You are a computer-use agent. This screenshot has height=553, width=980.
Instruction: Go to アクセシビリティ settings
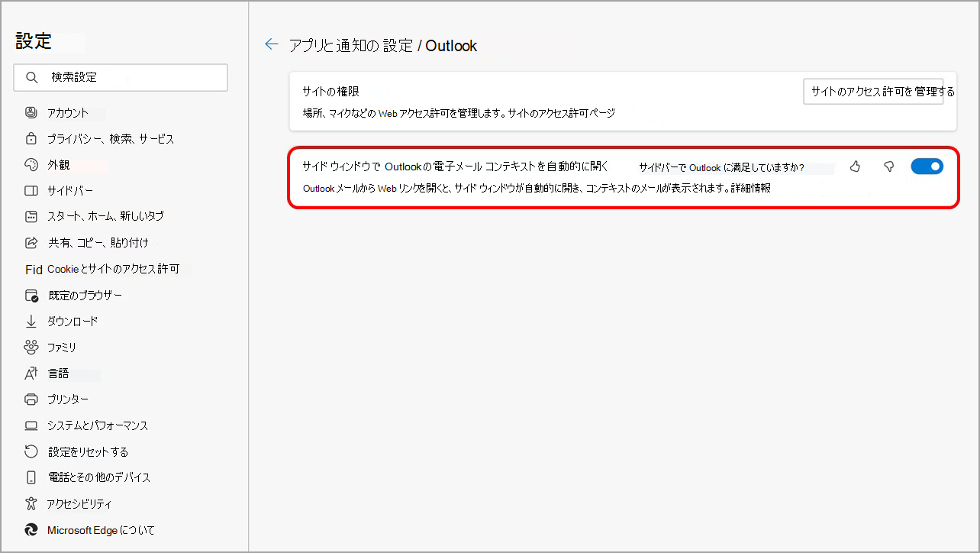(x=79, y=503)
